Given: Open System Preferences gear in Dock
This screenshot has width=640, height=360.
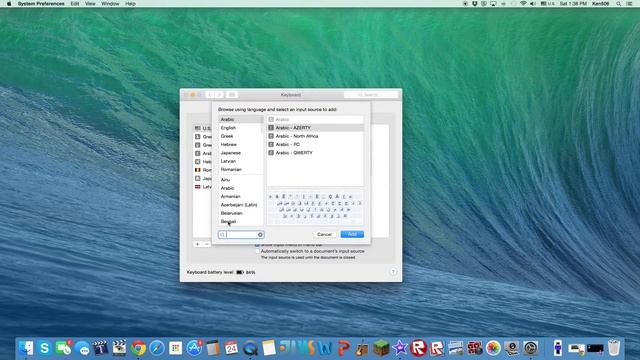Looking at the screenshot, I should click(x=531, y=348).
